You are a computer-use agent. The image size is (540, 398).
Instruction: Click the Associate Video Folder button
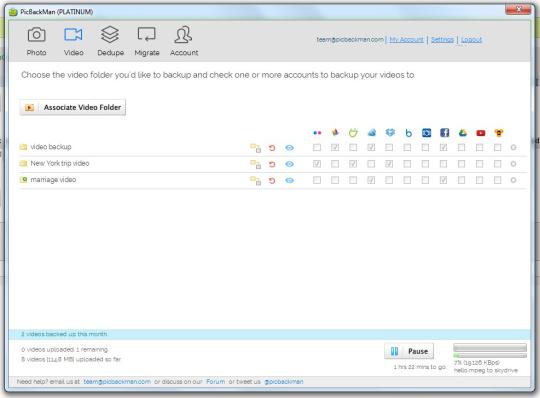(x=73, y=107)
